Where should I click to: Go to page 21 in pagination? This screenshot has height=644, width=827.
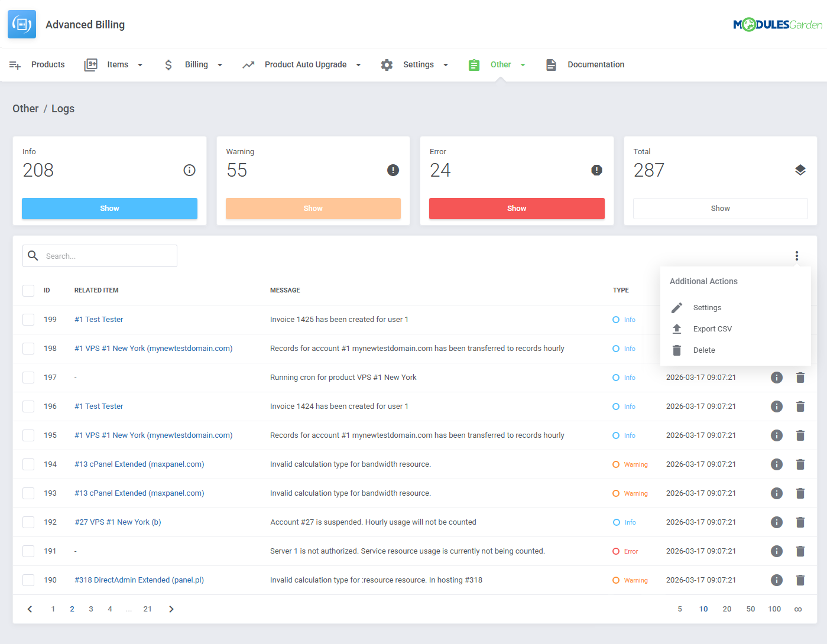(147, 609)
